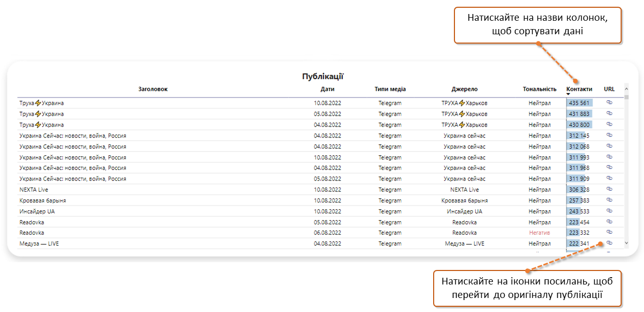Select the 435 561 contacts cell
The width and height of the screenshot is (644, 312).
(579, 103)
